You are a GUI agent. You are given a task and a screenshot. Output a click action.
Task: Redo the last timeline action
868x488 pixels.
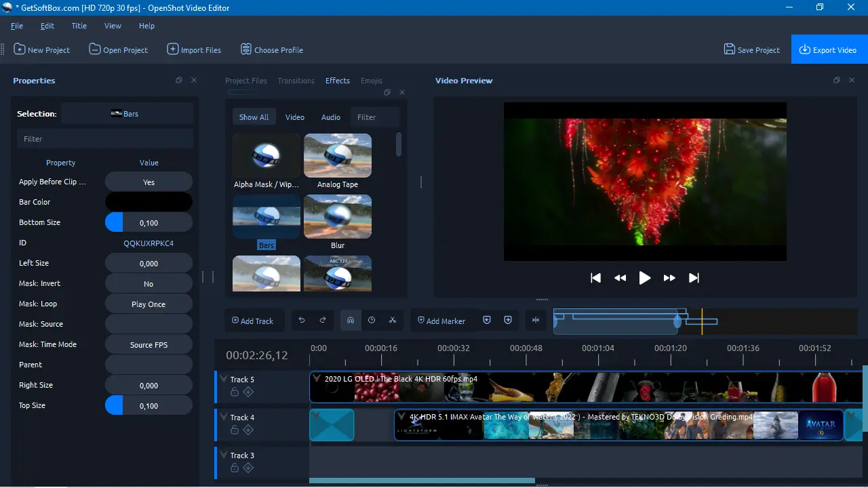coord(323,321)
